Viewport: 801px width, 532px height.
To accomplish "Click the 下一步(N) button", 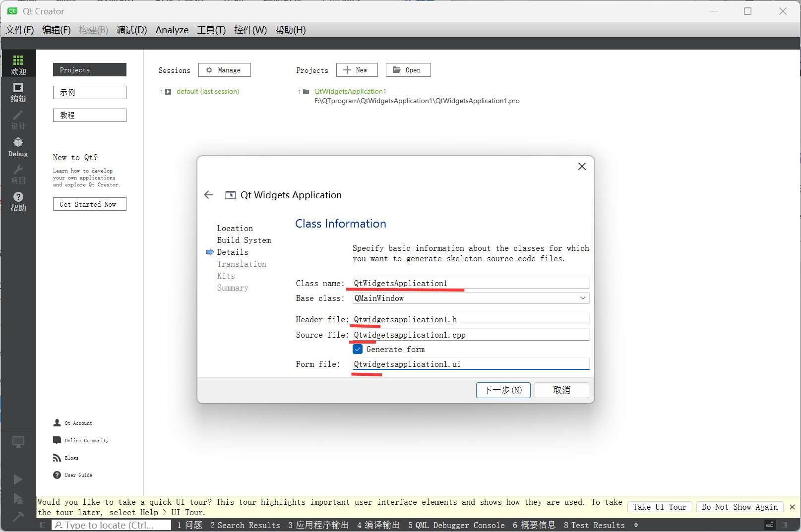I will (x=503, y=390).
